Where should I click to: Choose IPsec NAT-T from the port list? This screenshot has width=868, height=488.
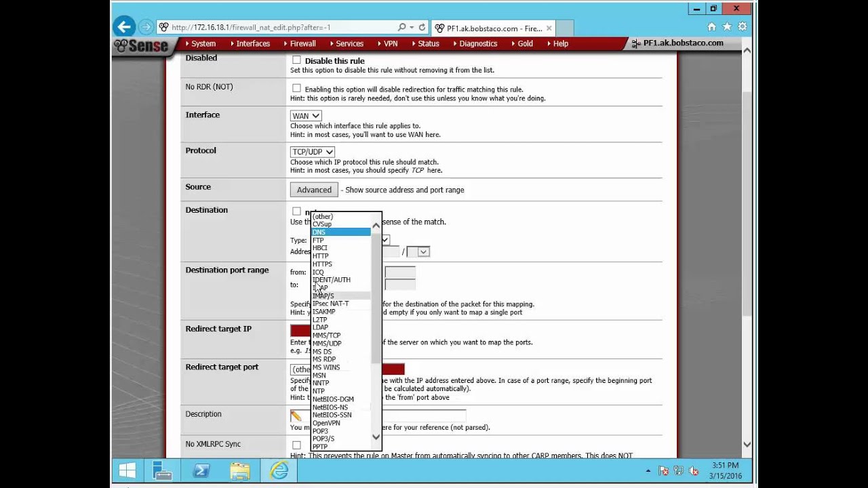(x=341, y=304)
